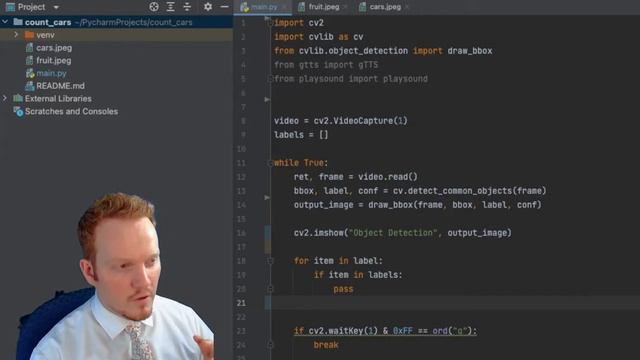Click the locate/select opened file target icon
This screenshot has width=640, height=360.
coord(154,7)
